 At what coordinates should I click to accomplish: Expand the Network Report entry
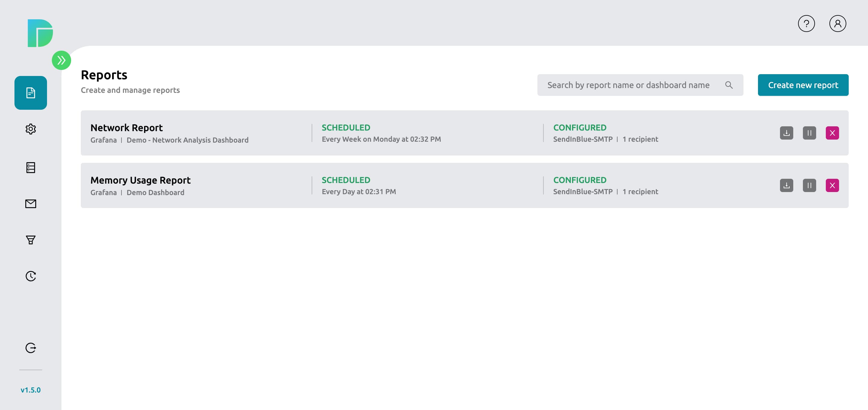coord(126,128)
